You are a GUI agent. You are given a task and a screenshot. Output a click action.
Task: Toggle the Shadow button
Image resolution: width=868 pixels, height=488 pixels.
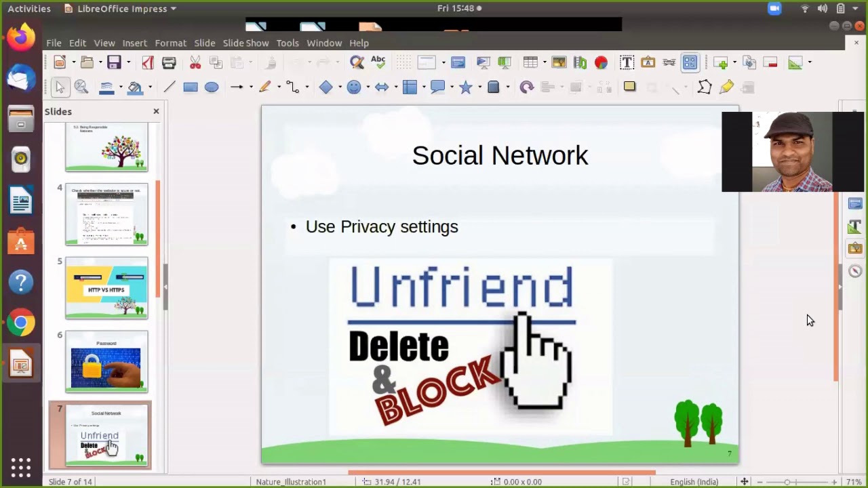point(629,87)
